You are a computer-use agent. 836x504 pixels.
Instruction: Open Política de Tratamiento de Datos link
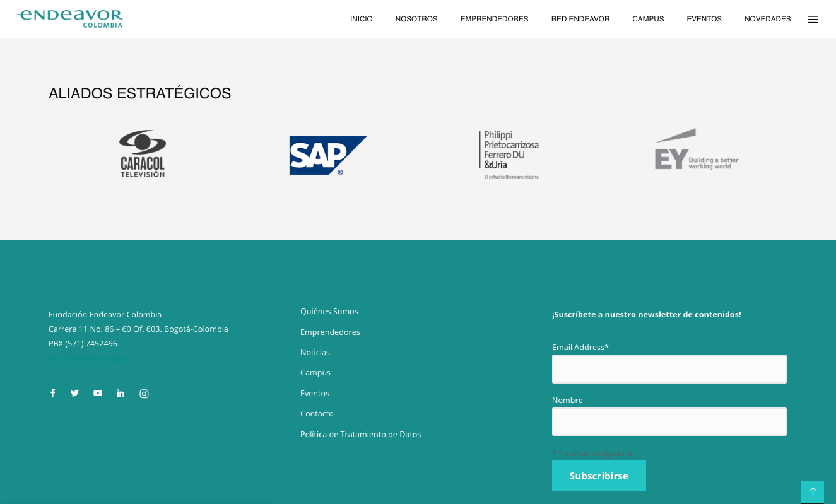[x=360, y=435]
